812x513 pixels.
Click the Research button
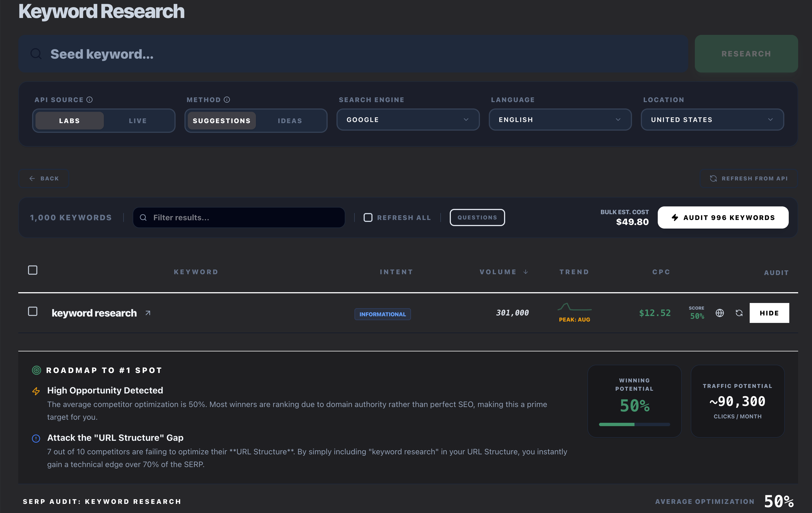[746, 54]
